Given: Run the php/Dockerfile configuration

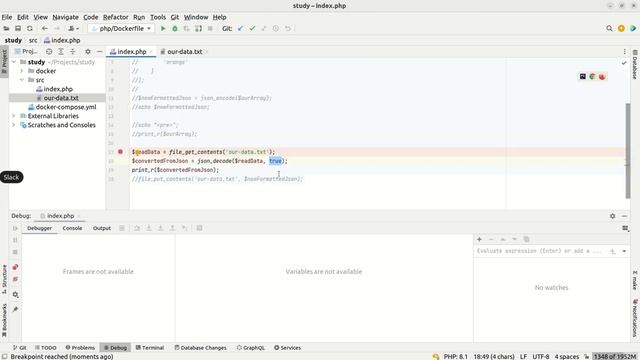Looking at the screenshot, I should tap(163, 29).
